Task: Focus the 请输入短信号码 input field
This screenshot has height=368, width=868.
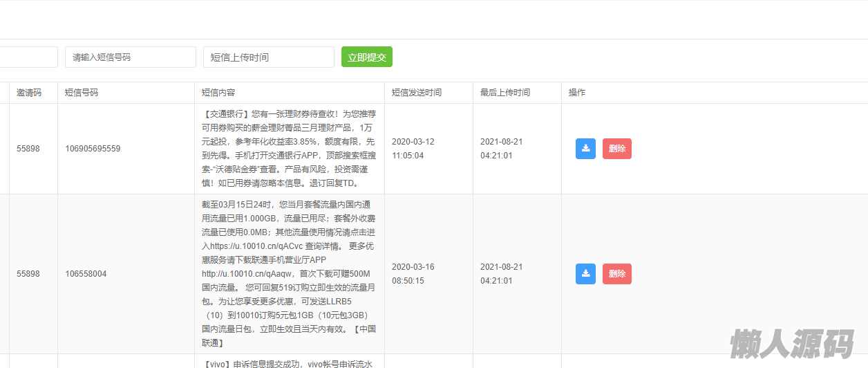Action: pos(131,57)
